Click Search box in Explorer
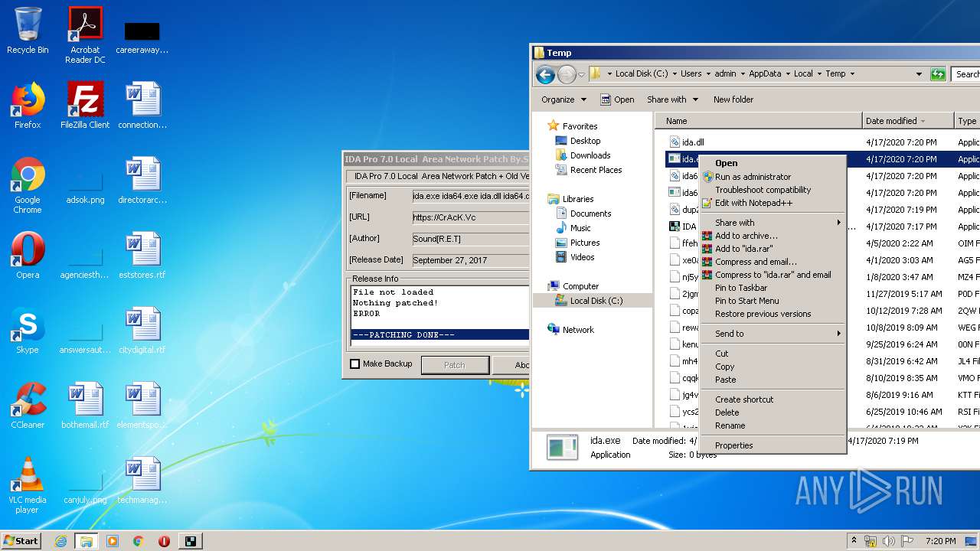This screenshot has height=551, width=980. tap(966, 74)
